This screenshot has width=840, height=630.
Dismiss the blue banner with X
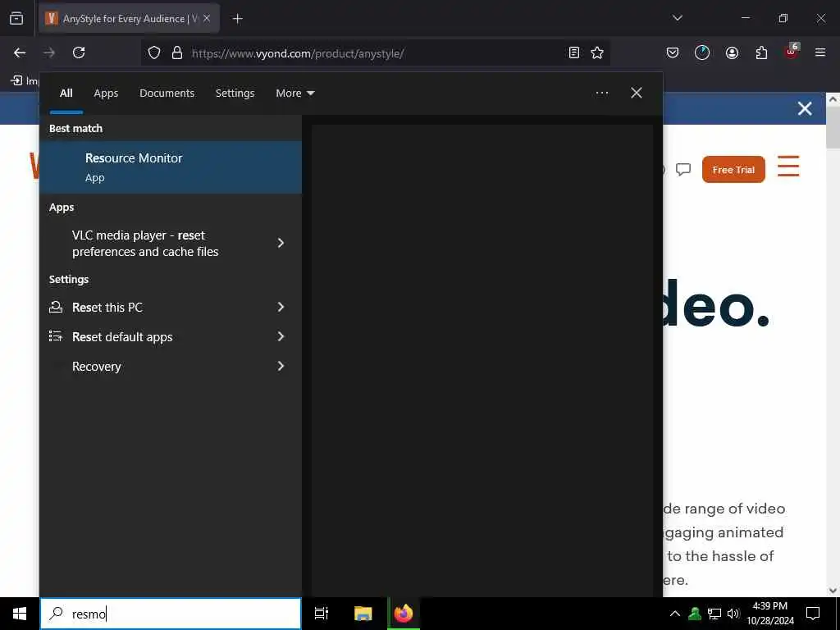coord(805,109)
